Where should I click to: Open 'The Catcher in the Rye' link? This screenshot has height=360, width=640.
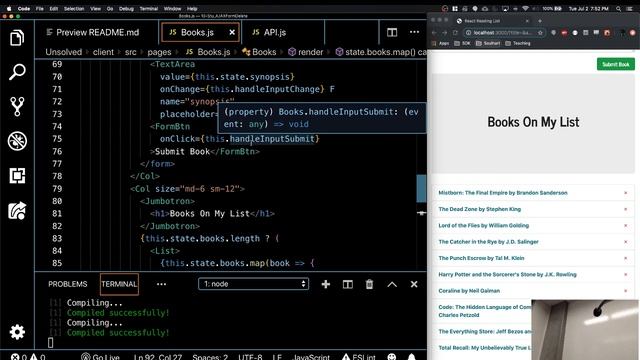click(x=489, y=242)
